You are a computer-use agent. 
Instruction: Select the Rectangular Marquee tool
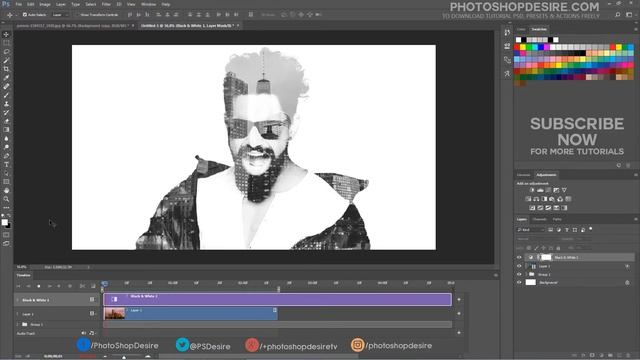6,43
